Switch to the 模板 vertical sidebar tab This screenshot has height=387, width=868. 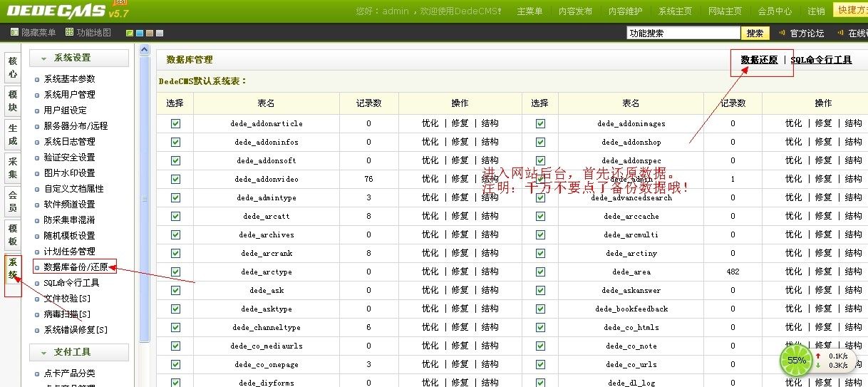(13, 235)
